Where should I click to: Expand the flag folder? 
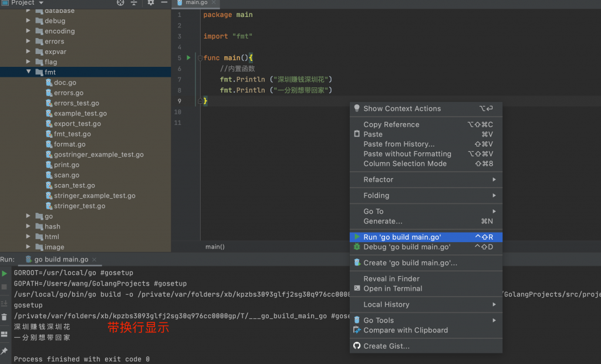(x=28, y=62)
